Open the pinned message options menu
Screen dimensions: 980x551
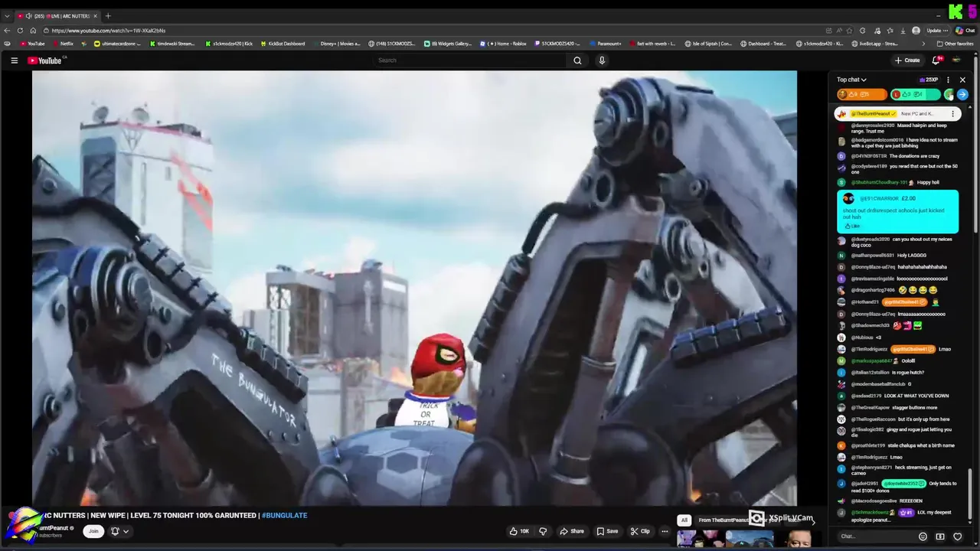(952, 114)
